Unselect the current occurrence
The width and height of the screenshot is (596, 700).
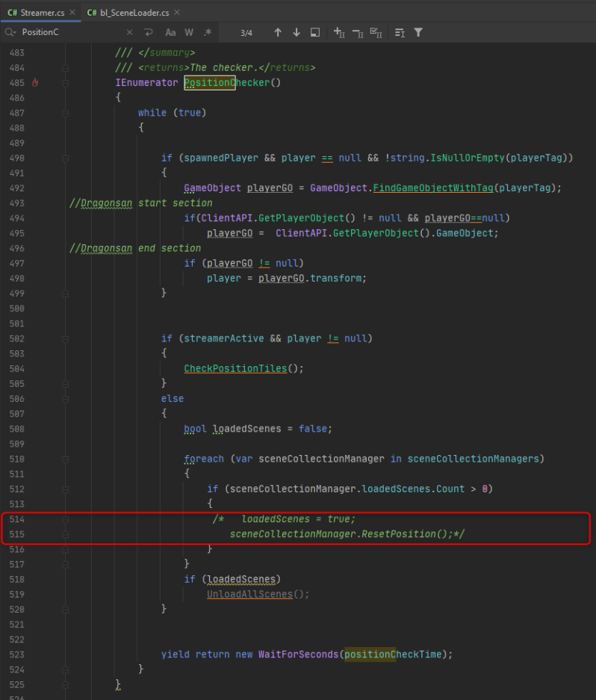tap(357, 33)
